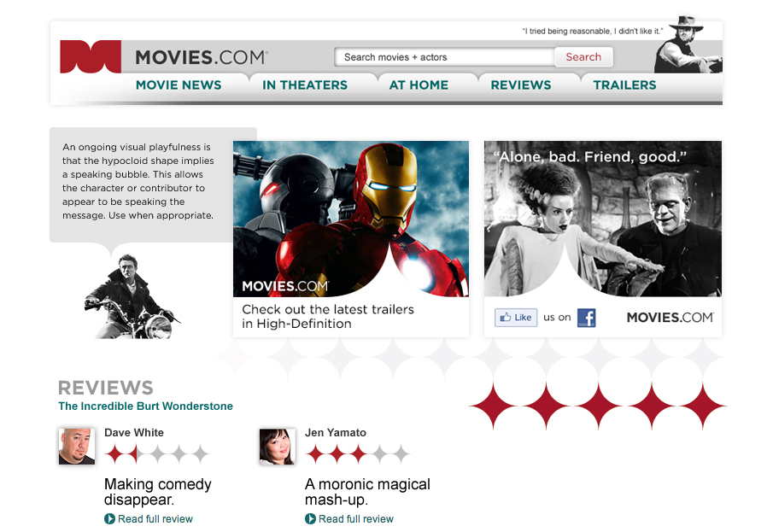Viewport: 773px width, 532px height.
Task: Click Jen Yamato's star rating
Action: [x=358, y=453]
